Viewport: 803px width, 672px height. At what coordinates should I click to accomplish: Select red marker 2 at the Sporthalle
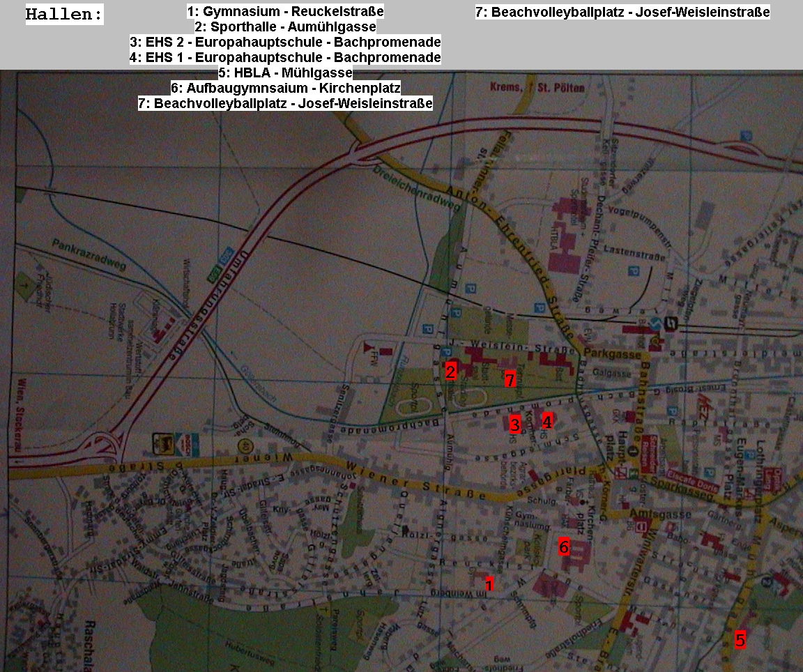(x=450, y=370)
